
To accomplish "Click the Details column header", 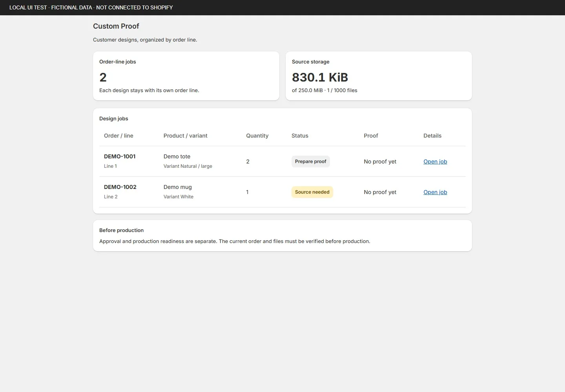I will (x=432, y=136).
